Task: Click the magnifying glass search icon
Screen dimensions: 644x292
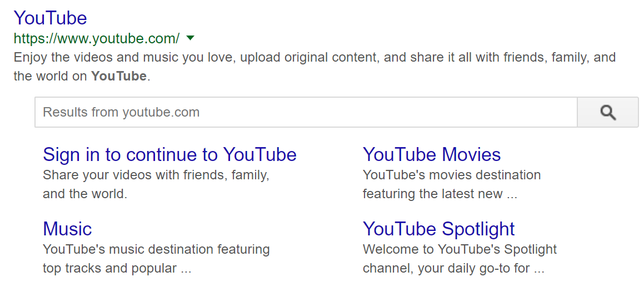Action: (x=608, y=112)
